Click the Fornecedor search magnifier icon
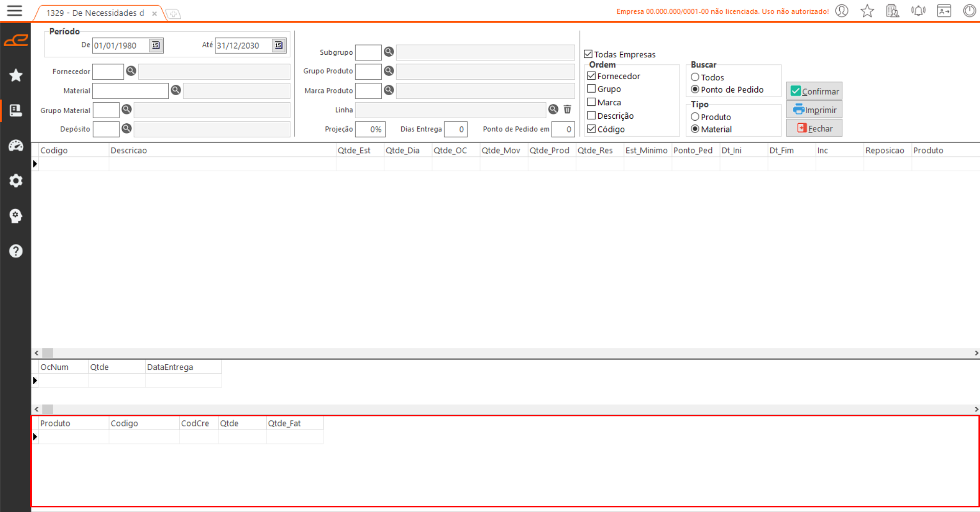Screen dimensions: 980x512 point(131,71)
